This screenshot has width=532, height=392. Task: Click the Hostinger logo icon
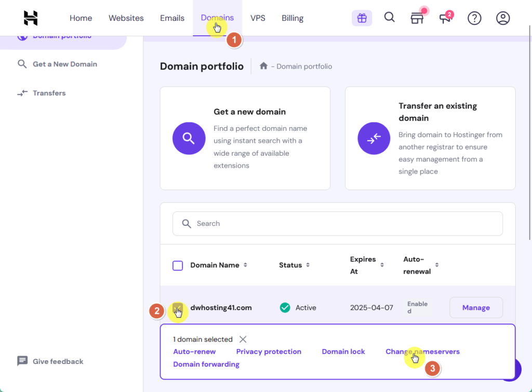pos(31,18)
